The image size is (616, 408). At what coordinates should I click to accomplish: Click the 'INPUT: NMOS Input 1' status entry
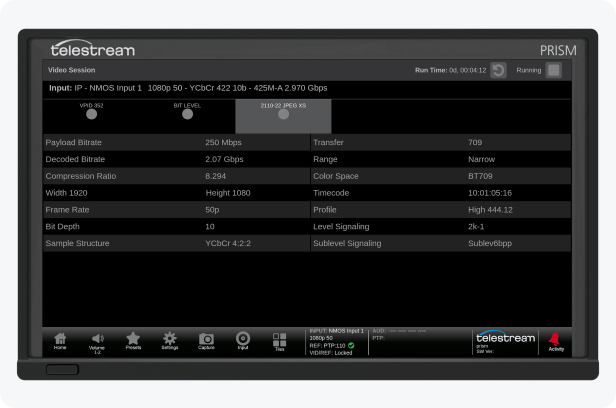click(337, 331)
